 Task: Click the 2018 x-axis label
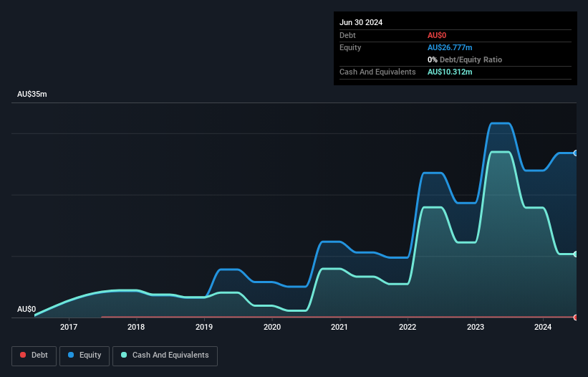[136, 327]
